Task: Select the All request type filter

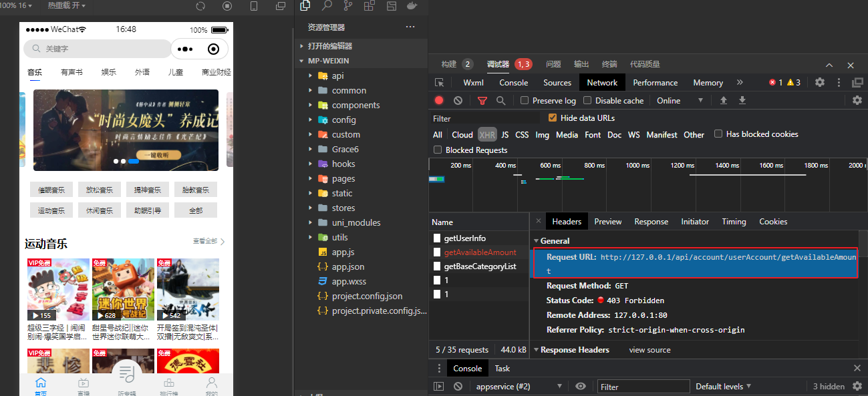Action: click(438, 135)
